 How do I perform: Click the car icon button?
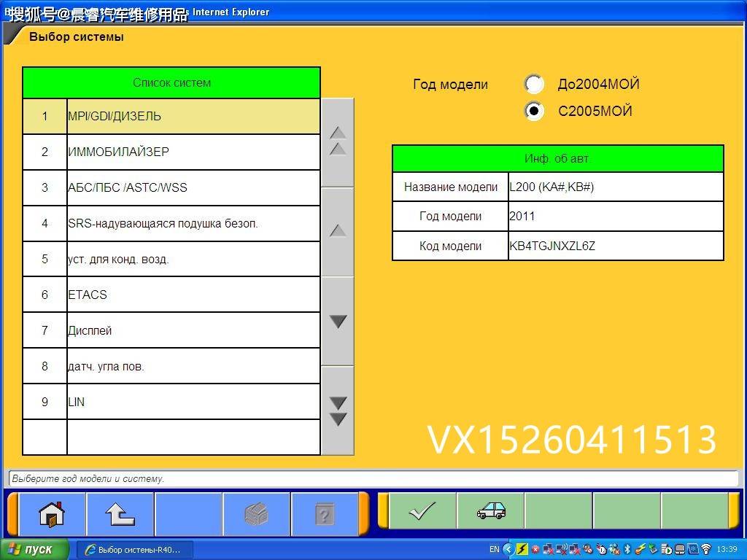[491, 511]
